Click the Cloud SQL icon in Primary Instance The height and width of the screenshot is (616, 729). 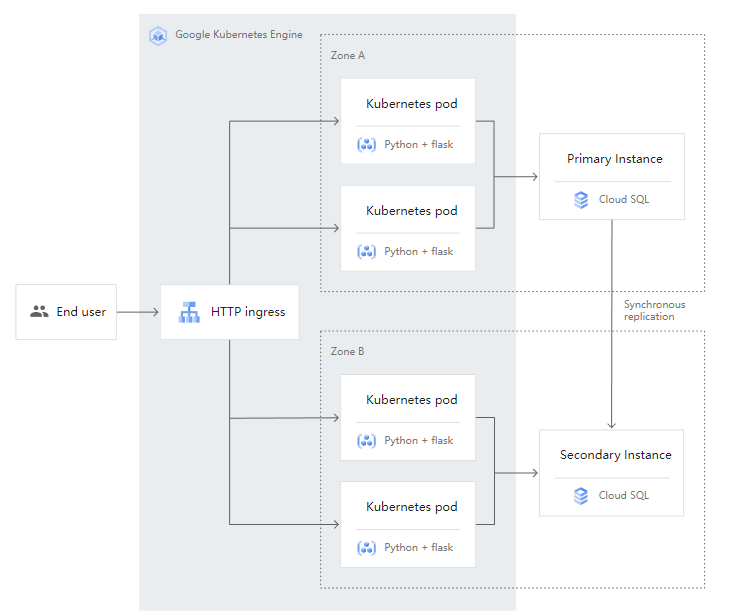581,200
